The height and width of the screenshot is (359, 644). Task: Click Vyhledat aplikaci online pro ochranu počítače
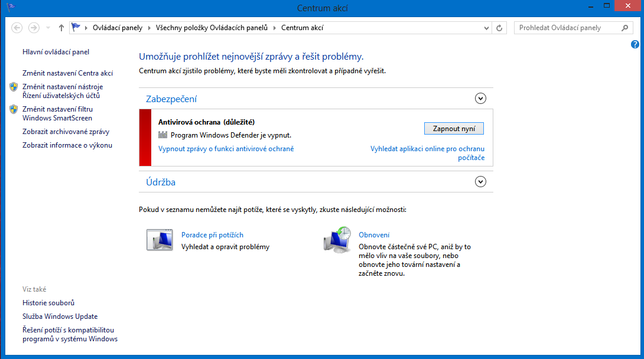click(x=428, y=153)
